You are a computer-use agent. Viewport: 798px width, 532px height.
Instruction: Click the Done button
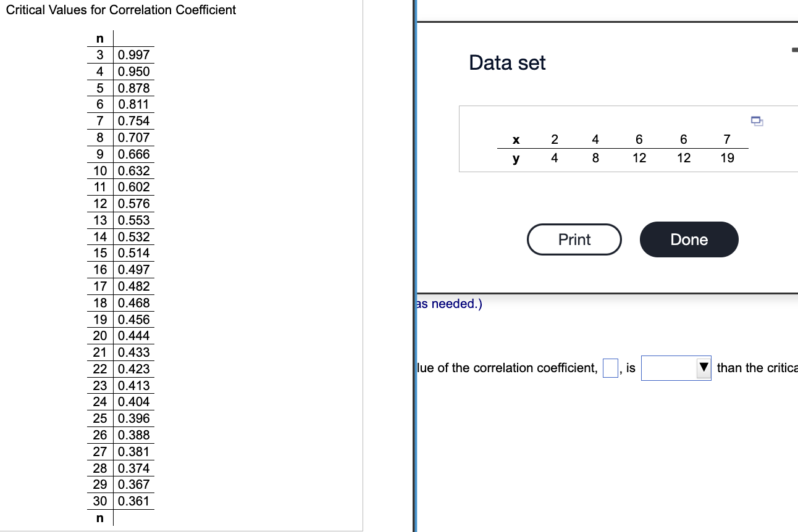(689, 239)
